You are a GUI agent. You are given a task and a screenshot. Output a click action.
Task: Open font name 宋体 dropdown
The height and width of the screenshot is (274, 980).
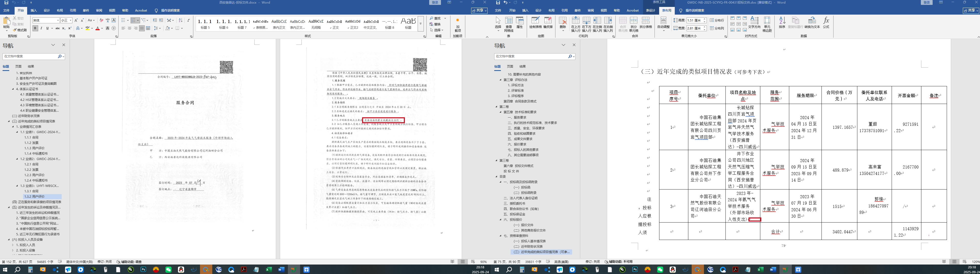(x=58, y=20)
